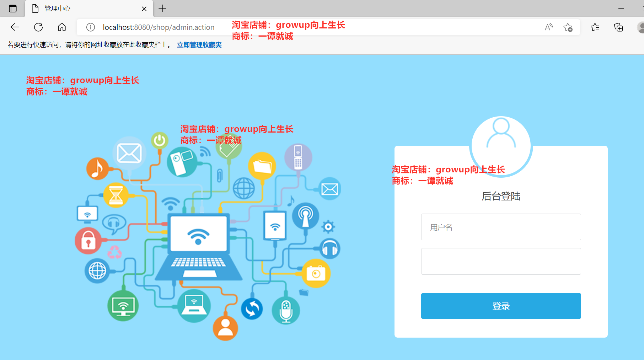Open tab actions menu icon
The width and height of the screenshot is (644, 360).
13,9
